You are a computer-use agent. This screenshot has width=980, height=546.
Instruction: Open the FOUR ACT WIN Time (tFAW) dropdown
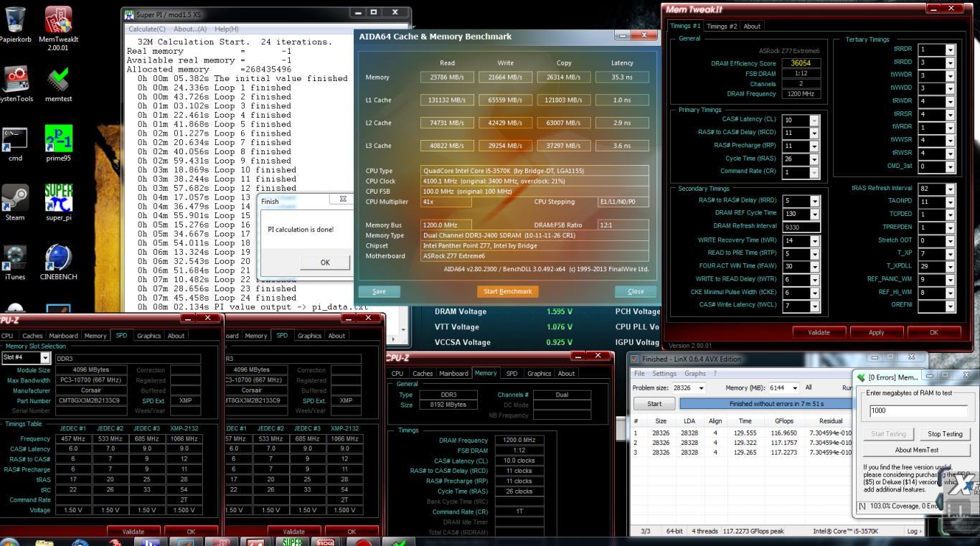click(814, 266)
